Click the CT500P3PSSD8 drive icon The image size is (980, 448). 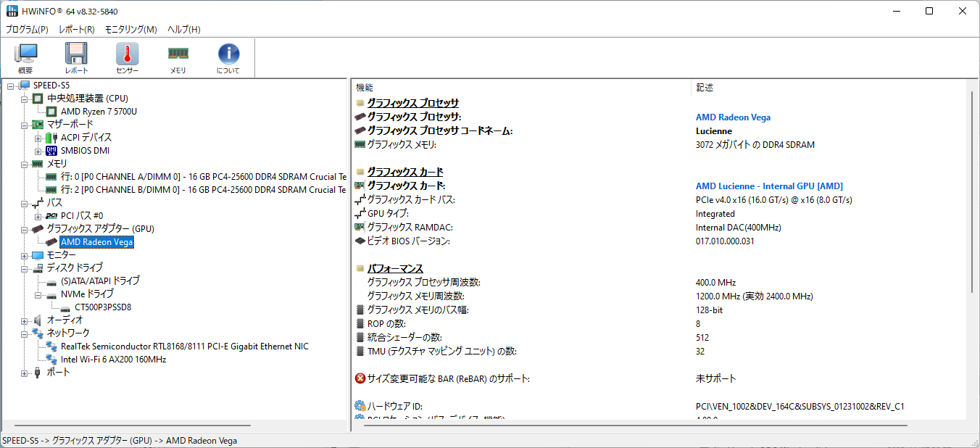pyautogui.click(x=65, y=307)
